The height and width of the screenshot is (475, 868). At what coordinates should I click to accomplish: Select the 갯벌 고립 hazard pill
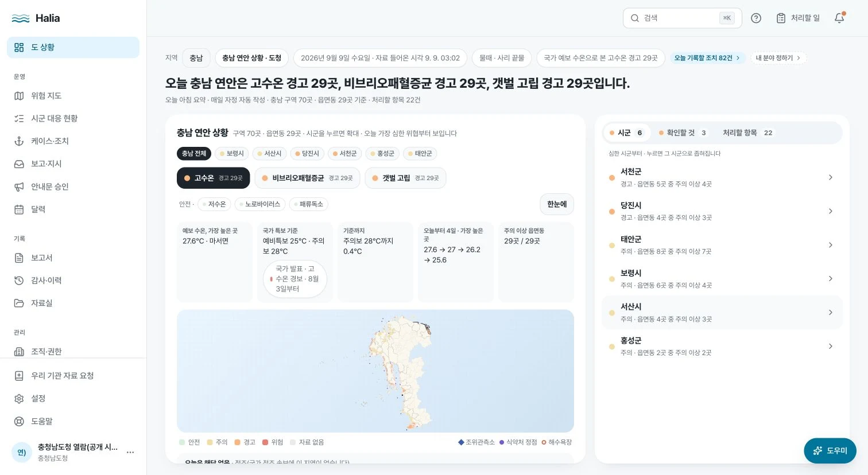click(405, 178)
